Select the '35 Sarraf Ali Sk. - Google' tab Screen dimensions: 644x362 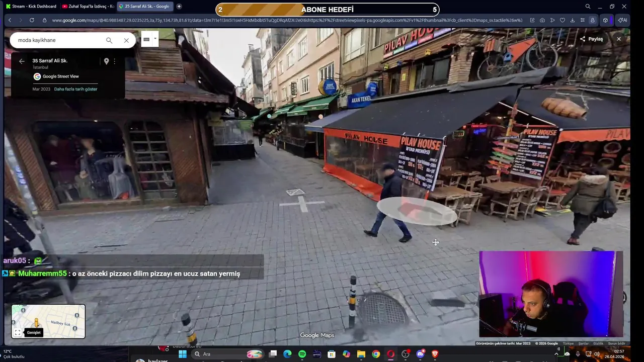click(144, 6)
